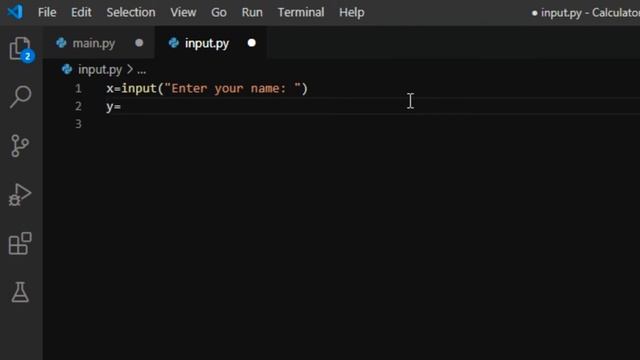Open the Testing flask icon
The image size is (640, 360).
coord(20,292)
